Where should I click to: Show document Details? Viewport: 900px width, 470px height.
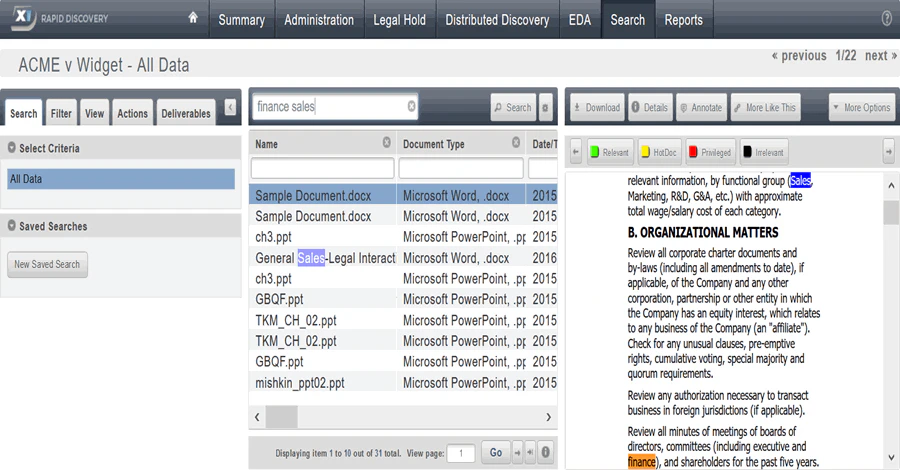click(x=650, y=107)
